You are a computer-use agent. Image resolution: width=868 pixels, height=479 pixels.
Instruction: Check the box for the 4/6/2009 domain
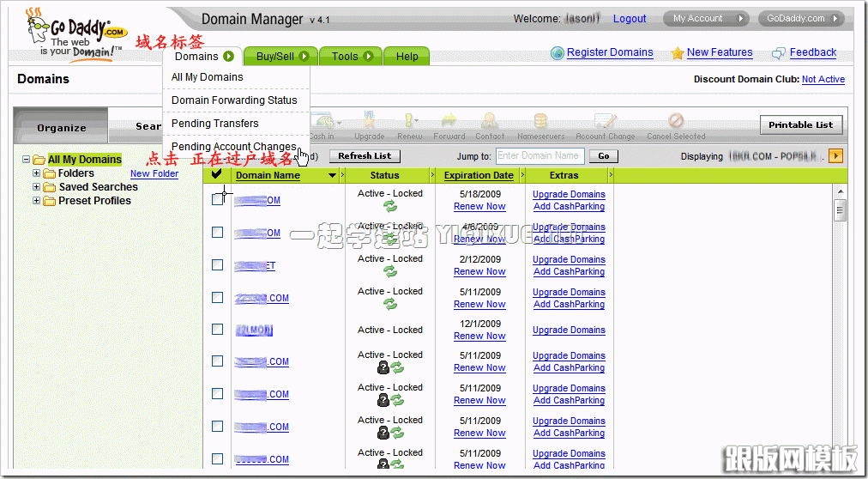218,233
